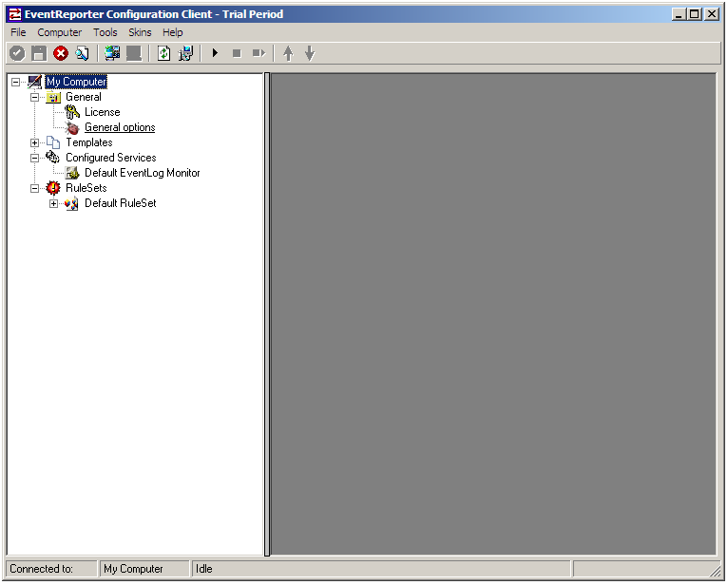Viewport: 728px width, 585px height.
Task: Click the vertical splitter between panes
Action: [x=267, y=314]
